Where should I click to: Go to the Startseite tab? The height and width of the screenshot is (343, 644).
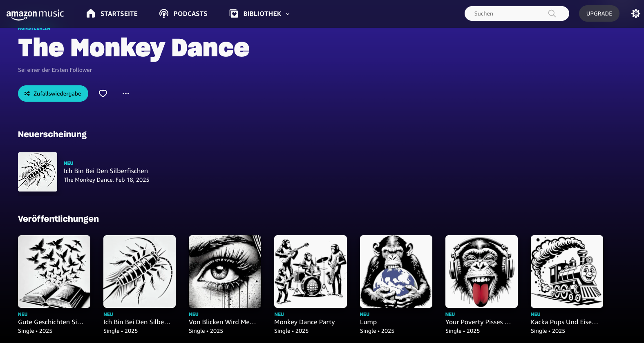119,14
